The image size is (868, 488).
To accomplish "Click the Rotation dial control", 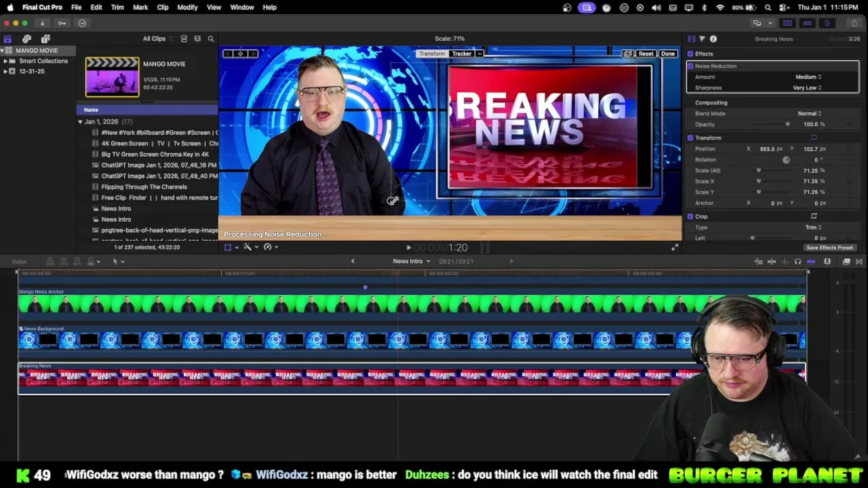I will [x=786, y=160].
